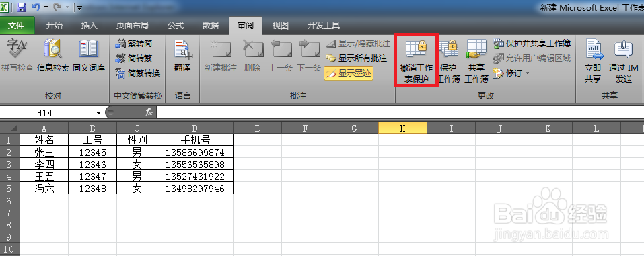Click the 翻译 translate icon
The image size is (644, 256).
click(182, 56)
